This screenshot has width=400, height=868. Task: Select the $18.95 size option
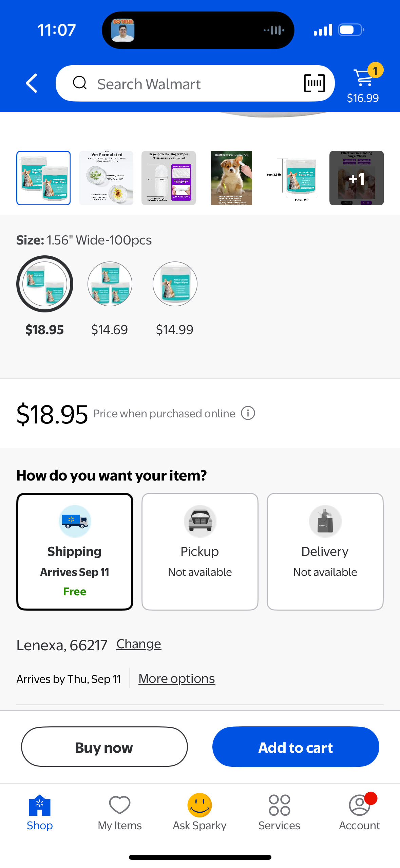point(45,296)
